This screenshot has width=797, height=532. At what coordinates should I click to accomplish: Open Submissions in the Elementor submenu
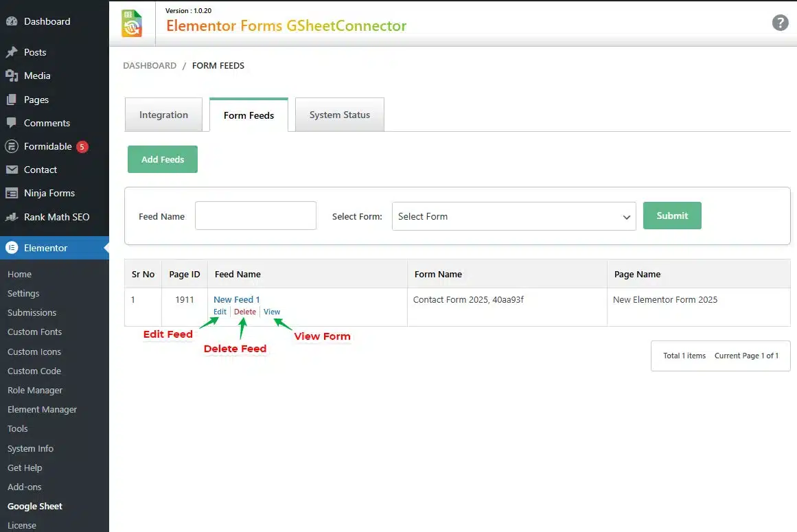coord(32,312)
